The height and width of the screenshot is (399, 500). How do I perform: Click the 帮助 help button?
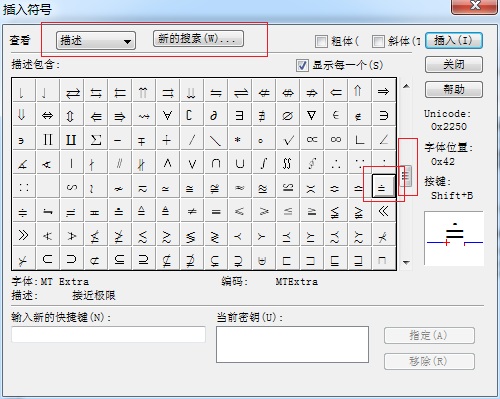point(454,89)
